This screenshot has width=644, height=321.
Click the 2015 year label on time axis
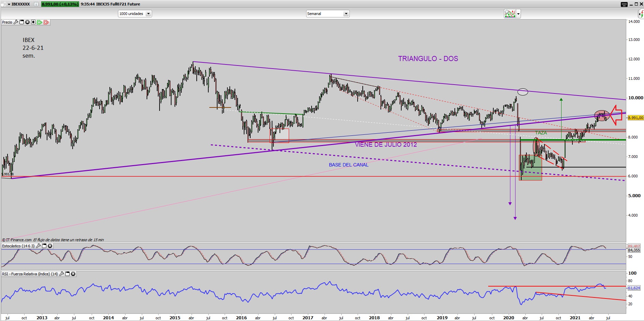pyautogui.click(x=175, y=318)
